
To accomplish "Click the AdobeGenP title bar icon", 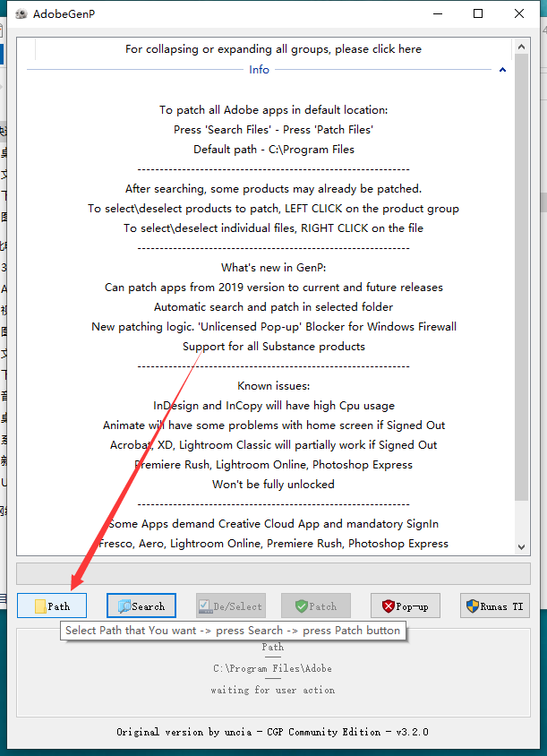I will pyautogui.click(x=21, y=14).
